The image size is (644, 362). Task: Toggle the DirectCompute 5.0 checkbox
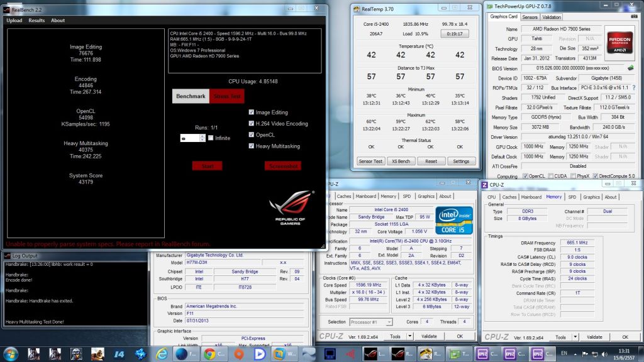(595, 176)
